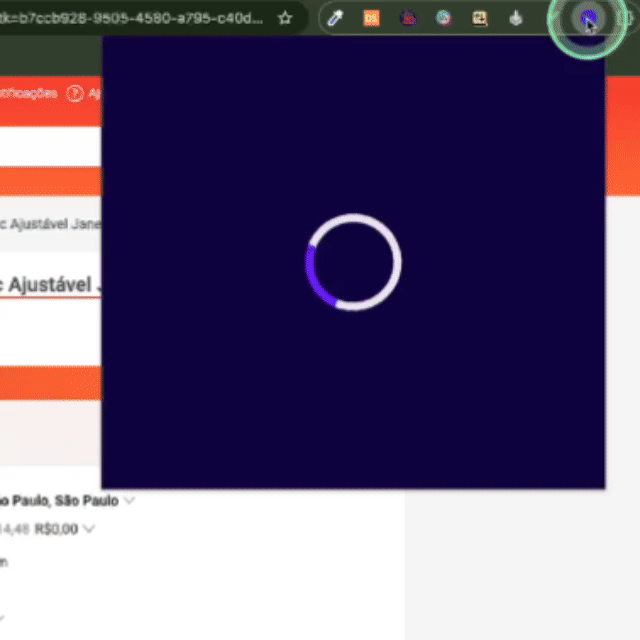Click the orange bar above the breadcrumb
640x640 pixels.
50,181
